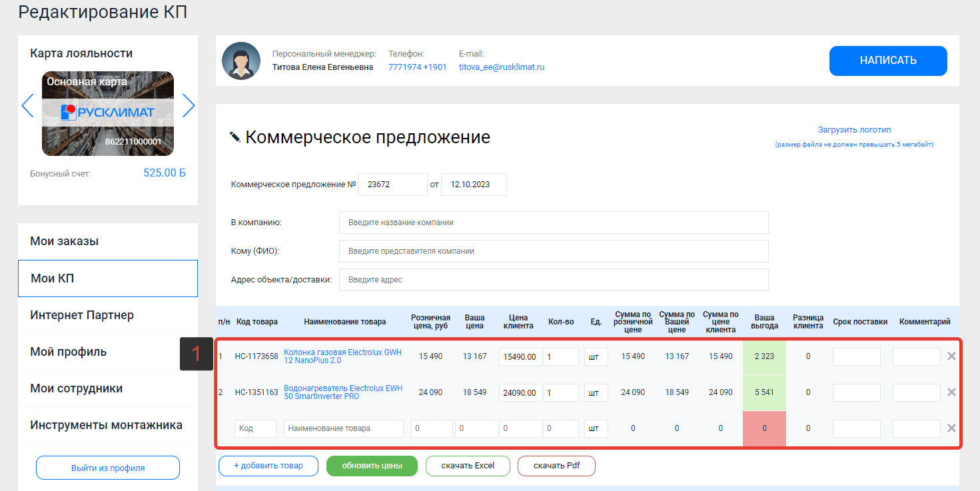The image size is (980, 491).
Task: Click manager name Титова Елена Евгеньевна
Action: [x=322, y=67]
